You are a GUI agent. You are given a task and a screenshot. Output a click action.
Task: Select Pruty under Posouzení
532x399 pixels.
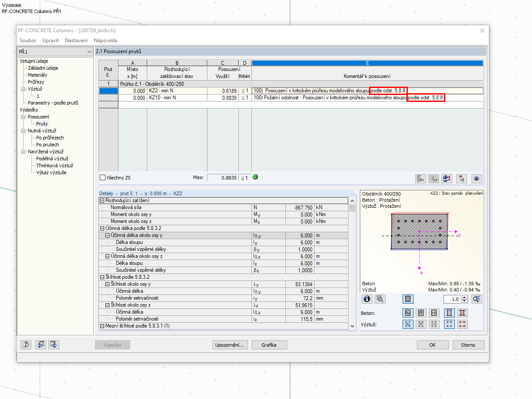pos(42,124)
